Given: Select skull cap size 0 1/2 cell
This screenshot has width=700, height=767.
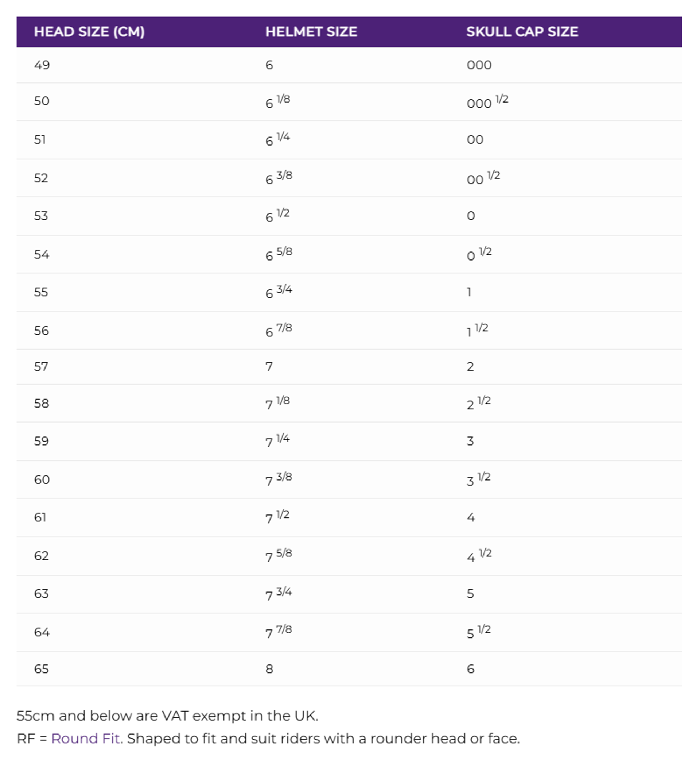Looking at the screenshot, I should [x=479, y=254].
